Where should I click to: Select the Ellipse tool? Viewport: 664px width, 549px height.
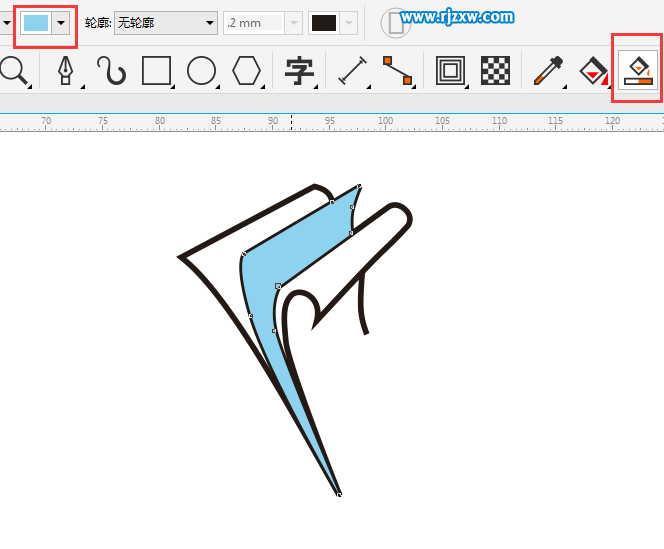click(x=202, y=71)
